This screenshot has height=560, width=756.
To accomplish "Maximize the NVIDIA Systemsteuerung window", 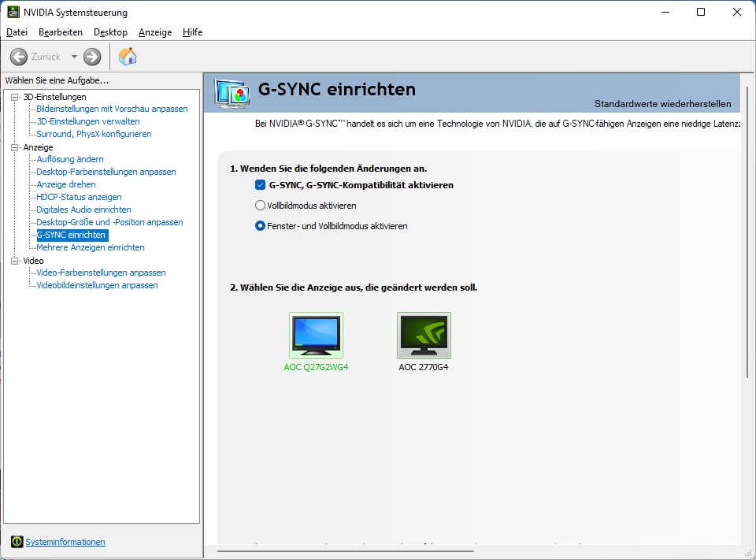I will pyautogui.click(x=701, y=12).
